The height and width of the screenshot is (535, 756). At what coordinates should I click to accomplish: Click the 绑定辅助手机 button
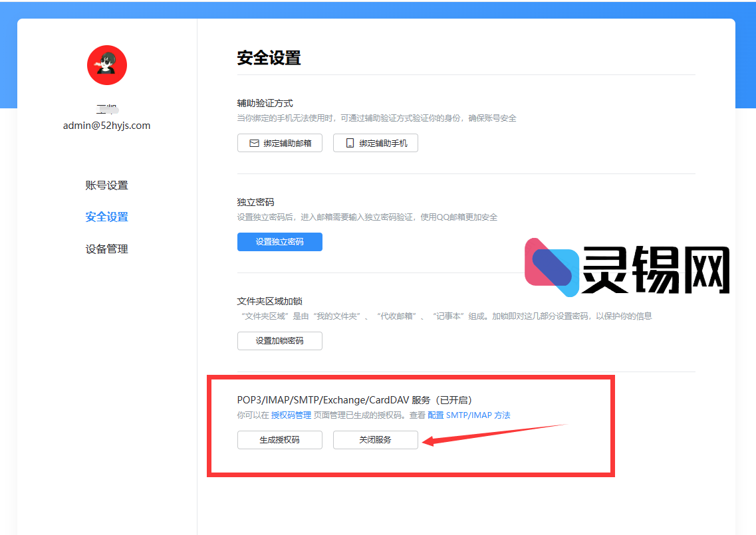pos(375,142)
